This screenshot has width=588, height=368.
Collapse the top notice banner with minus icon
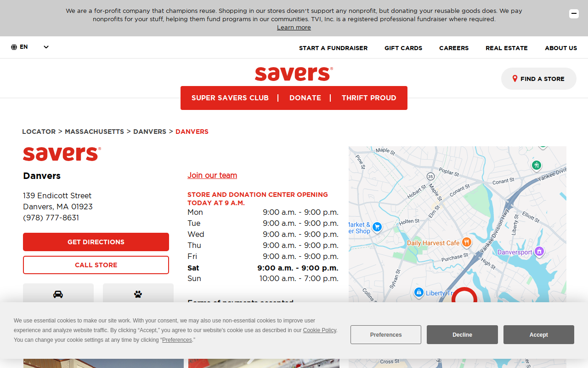click(574, 14)
